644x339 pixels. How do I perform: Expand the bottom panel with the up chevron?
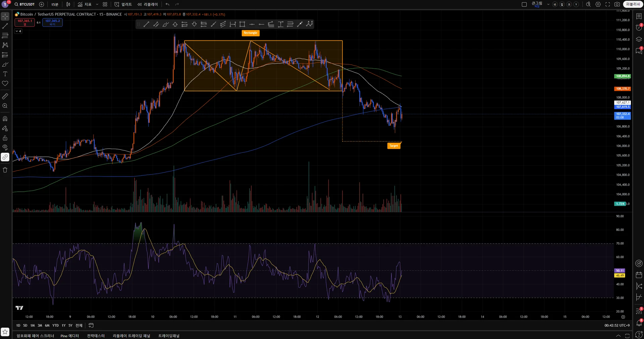tap(618, 336)
